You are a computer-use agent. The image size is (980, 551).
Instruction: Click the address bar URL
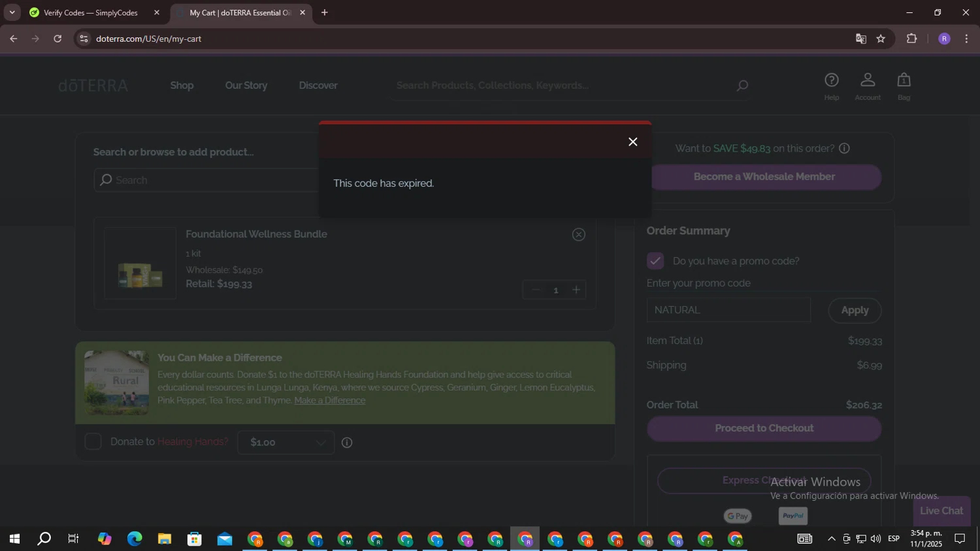click(x=148, y=39)
